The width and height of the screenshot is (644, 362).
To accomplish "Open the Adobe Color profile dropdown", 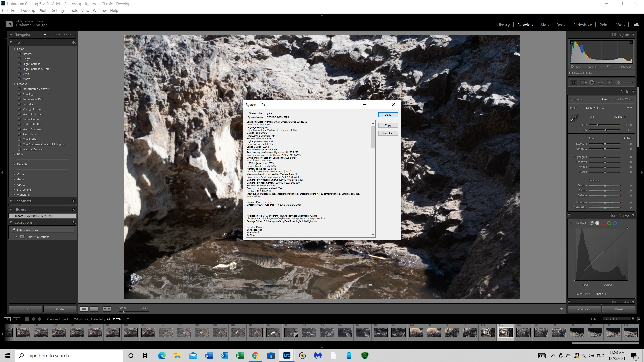I will (x=594, y=108).
